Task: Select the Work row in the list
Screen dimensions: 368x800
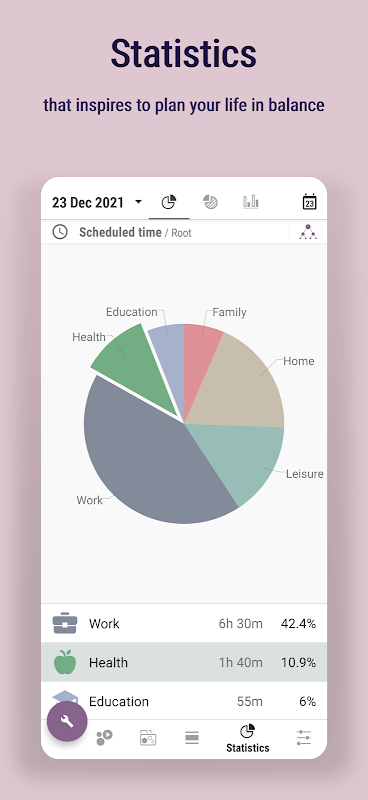Action: pos(184,623)
